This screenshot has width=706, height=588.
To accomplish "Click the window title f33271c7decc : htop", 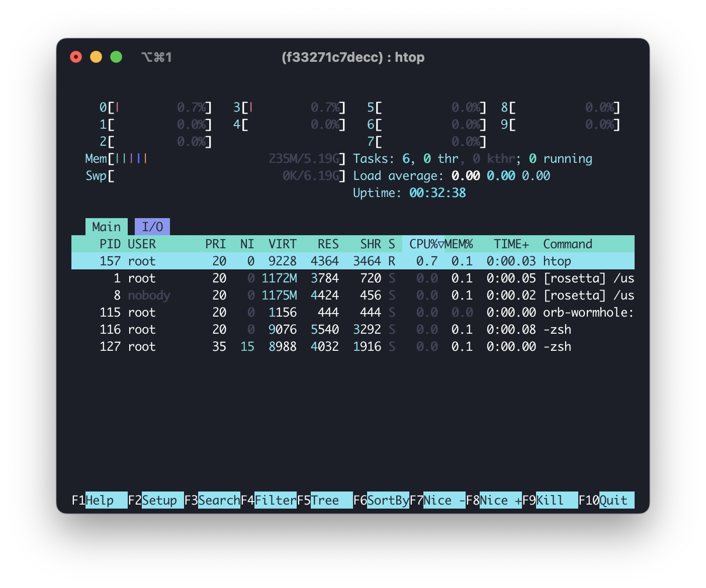I will click(x=353, y=57).
